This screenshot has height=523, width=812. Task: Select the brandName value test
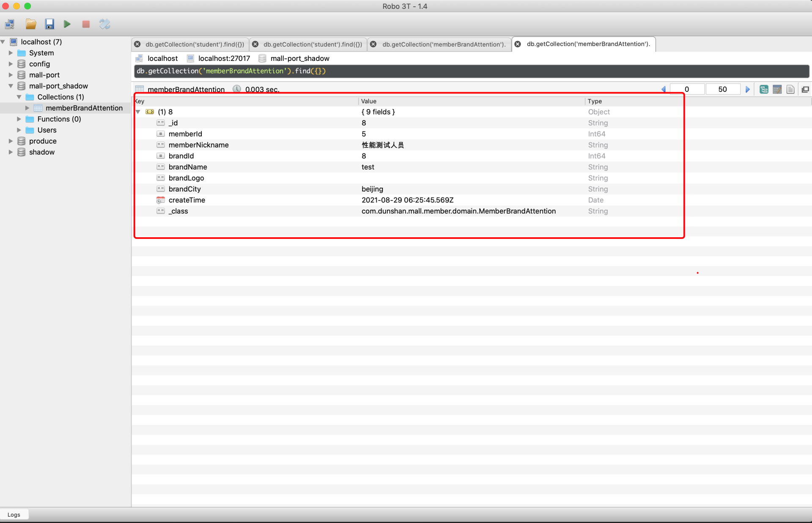[x=368, y=167]
